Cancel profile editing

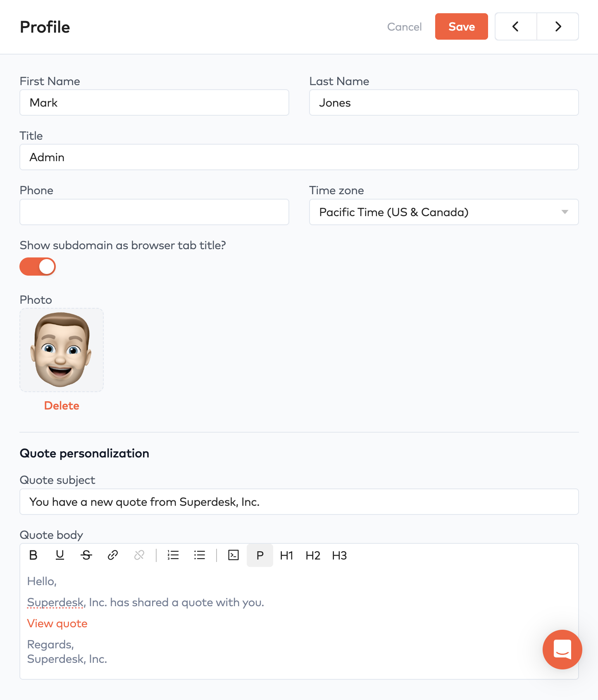(x=404, y=27)
